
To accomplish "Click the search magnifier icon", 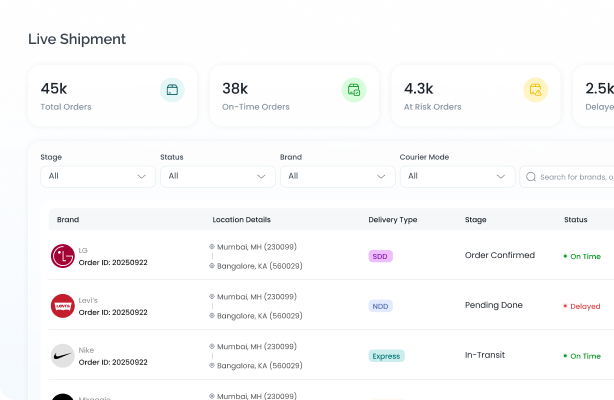I will tap(531, 177).
